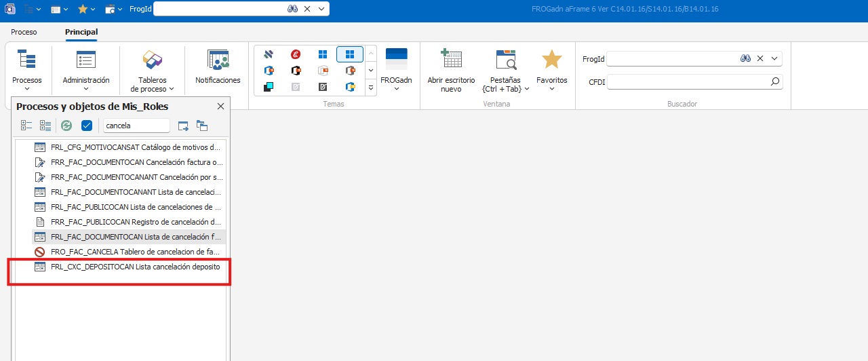Screen dimensions: 868x361
Task: Click the refresh icon in the Procesos panel
Action: (x=66, y=126)
